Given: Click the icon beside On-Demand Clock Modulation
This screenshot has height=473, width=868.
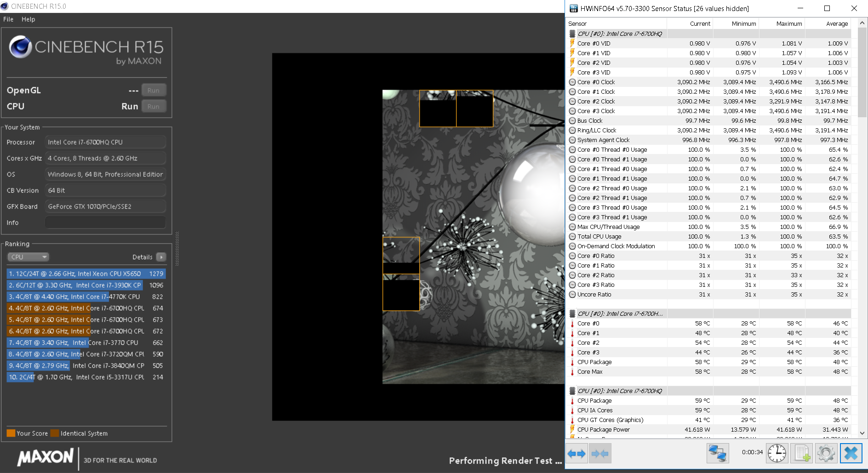Looking at the screenshot, I should click(572, 246).
